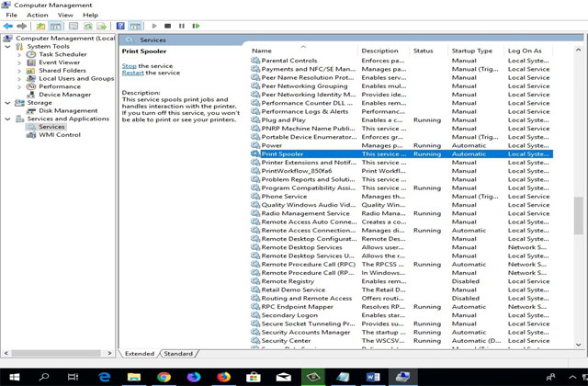Viewport: 588px width, 386px height.
Task: Click the Stop the service link
Action: (x=129, y=66)
